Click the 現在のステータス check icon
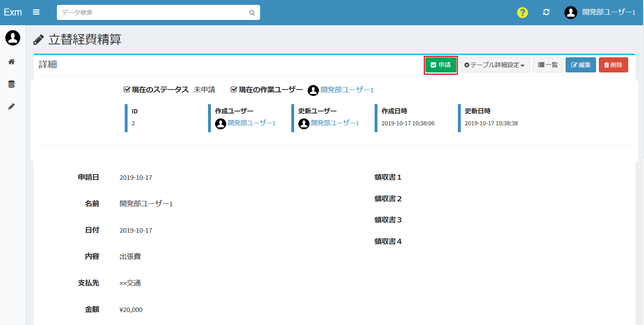Screen dimensions: 644x325 127,89
